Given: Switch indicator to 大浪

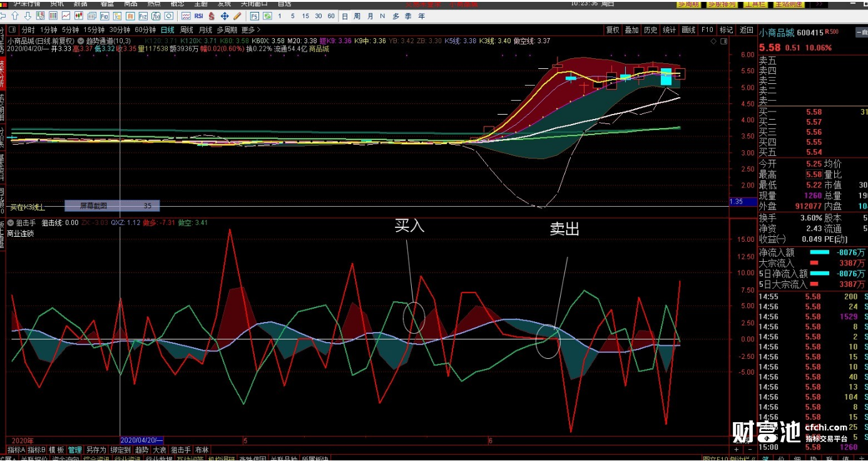Looking at the screenshot, I should (160, 450).
